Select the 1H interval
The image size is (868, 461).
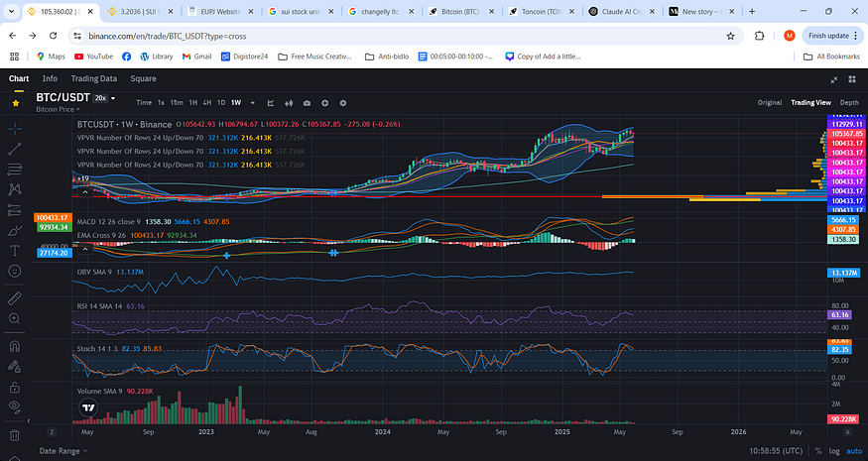[x=193, y=102]
